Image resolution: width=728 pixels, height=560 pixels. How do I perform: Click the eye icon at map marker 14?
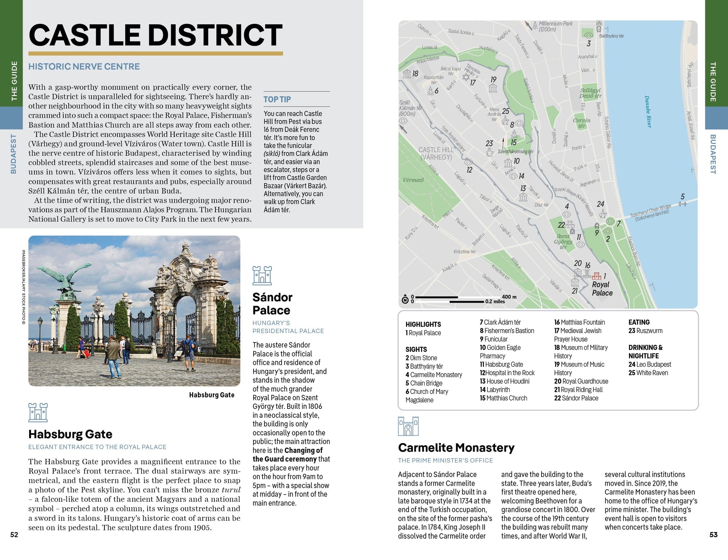[x=513, y=176]
